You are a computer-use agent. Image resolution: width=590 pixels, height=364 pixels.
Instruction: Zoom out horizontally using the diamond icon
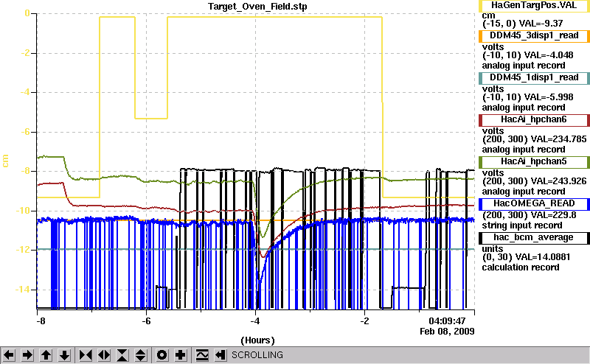click(104, 355)
